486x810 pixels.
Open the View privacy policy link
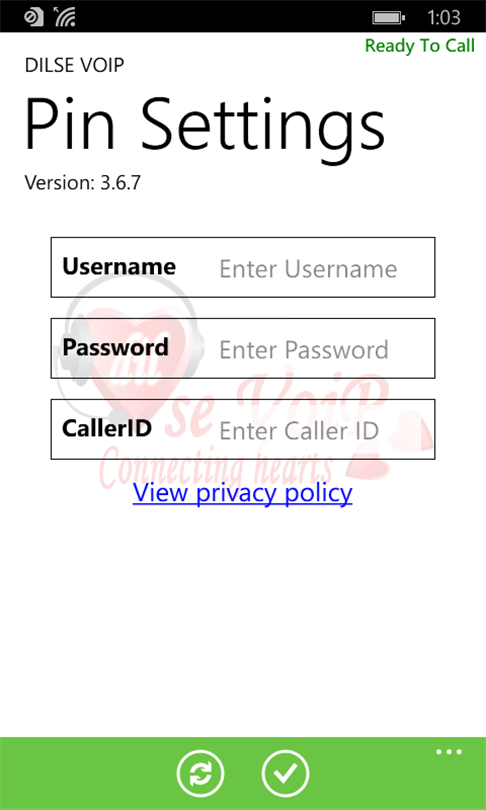pos(242,493)
